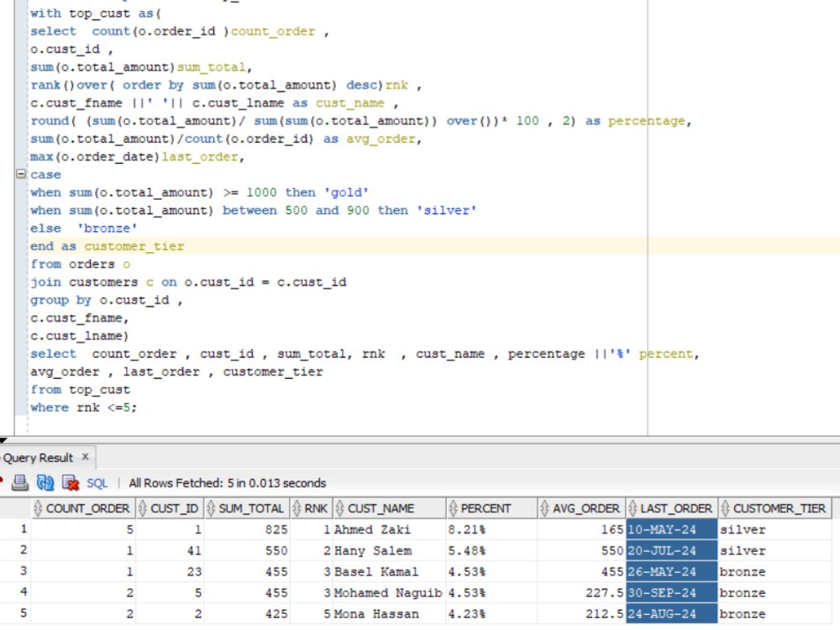Click the 20-JUL-24 last order cell
Viewport: 840px width, 630px height.
[672, 550]
